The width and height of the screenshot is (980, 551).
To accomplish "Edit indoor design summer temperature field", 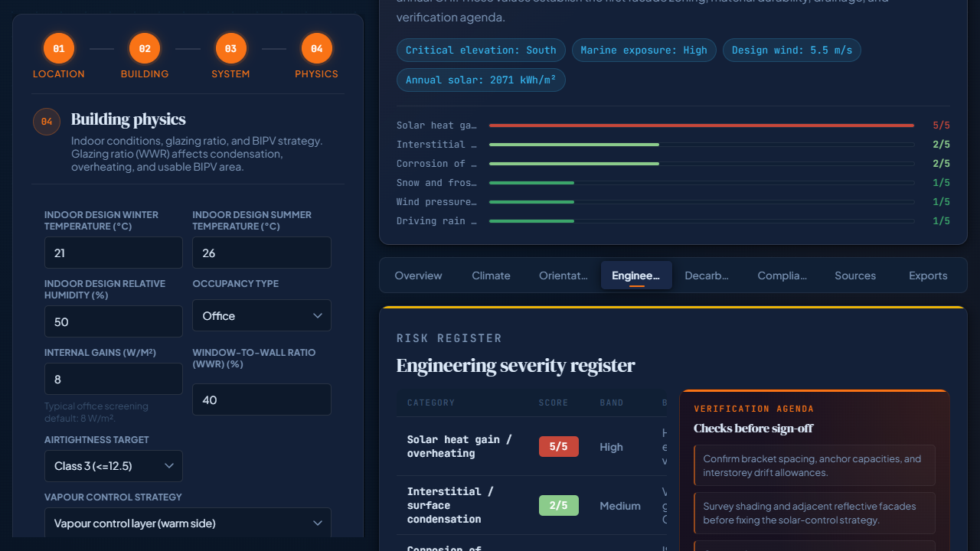I will tap(262, 253).
